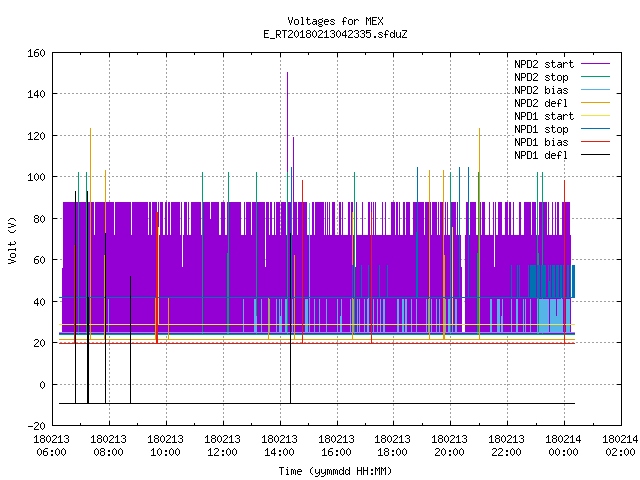This screenshot has height=480, width=640.
Task: Click the y-axis tick value 120
Action: coord(36,136)
